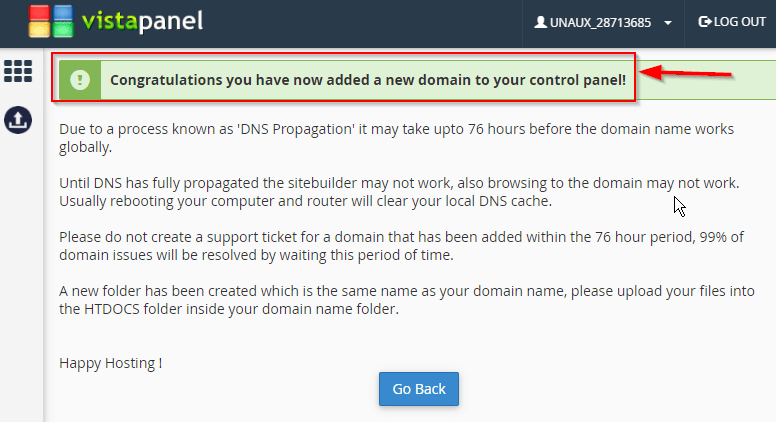Click the red logo square
Image resolution: width=776 pixels, height=422 pixels.
[39, 13]
